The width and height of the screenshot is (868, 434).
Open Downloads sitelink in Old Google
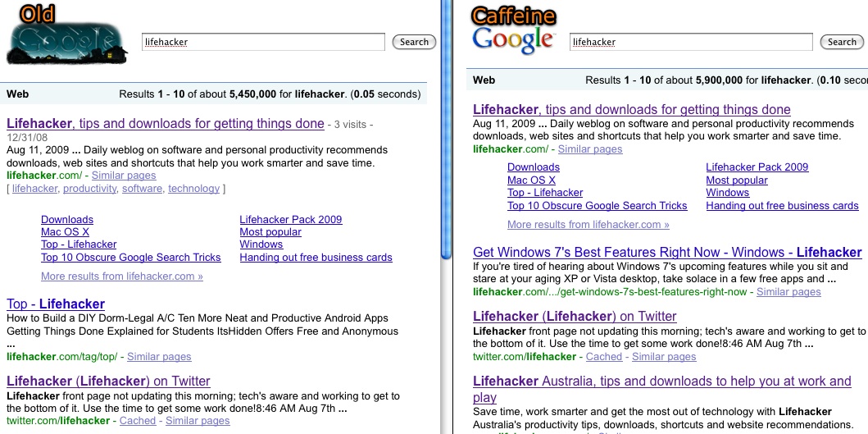[x=67, y=220]
